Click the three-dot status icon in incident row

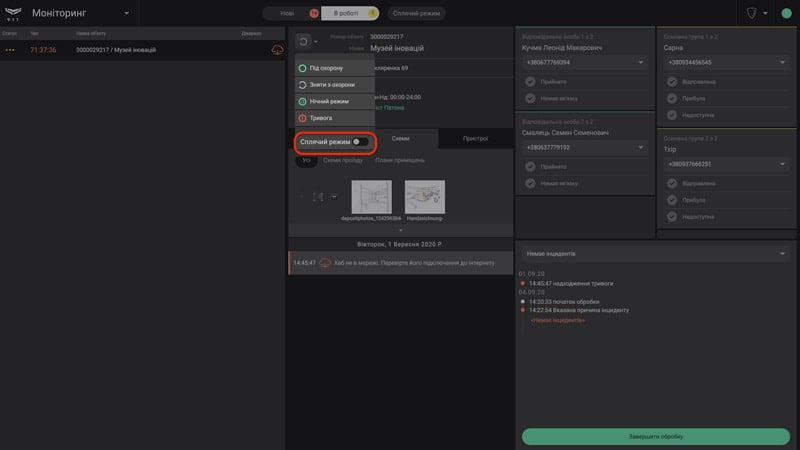point(10,50)
